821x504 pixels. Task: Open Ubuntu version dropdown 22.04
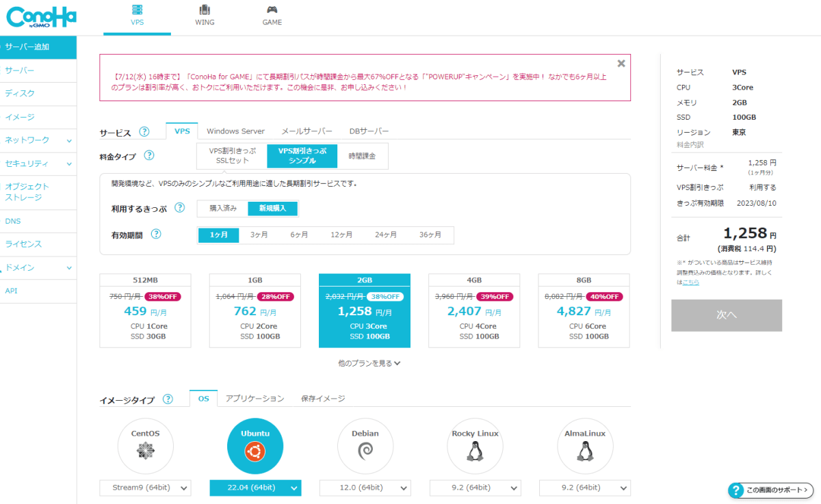(x=255, y=488)
